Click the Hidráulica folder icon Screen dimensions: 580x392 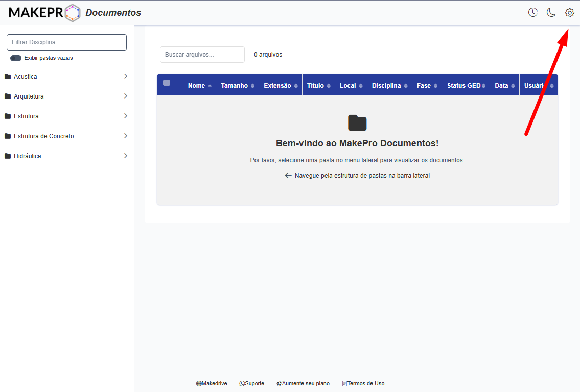(x=8, y=156)
